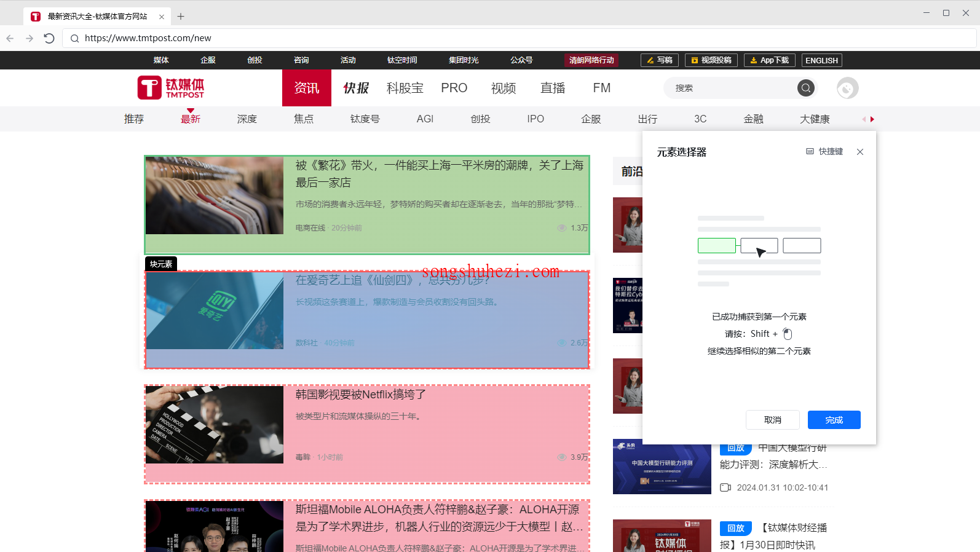Switch to 金融 category
The width and height of the screenshot is (980, 552).
point(753,119)
